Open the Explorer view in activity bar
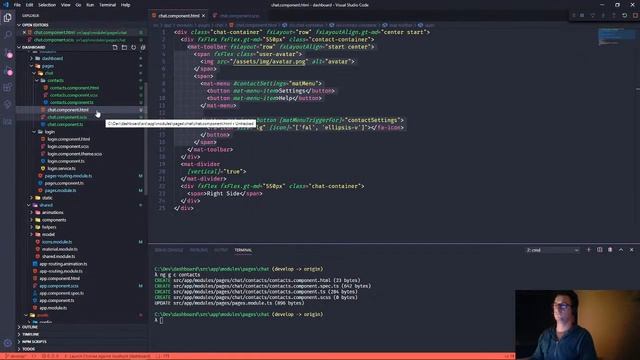The width and height of the screenshot is (640, 360). coord(7,18)
